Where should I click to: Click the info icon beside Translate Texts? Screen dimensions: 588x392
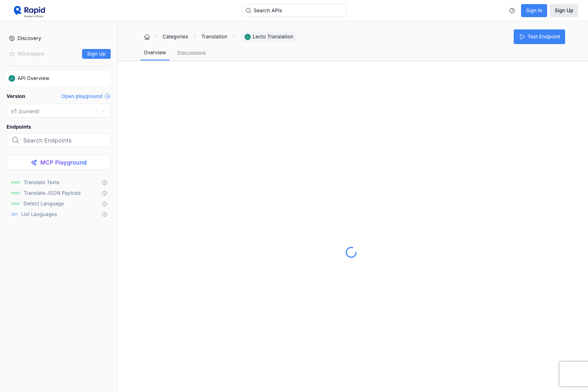[x=104, y=183]
